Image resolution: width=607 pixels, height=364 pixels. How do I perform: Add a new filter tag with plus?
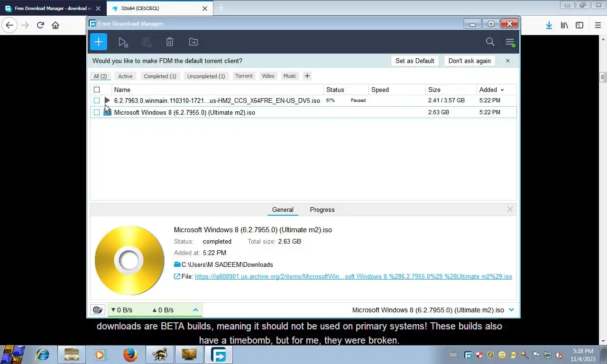307,76
